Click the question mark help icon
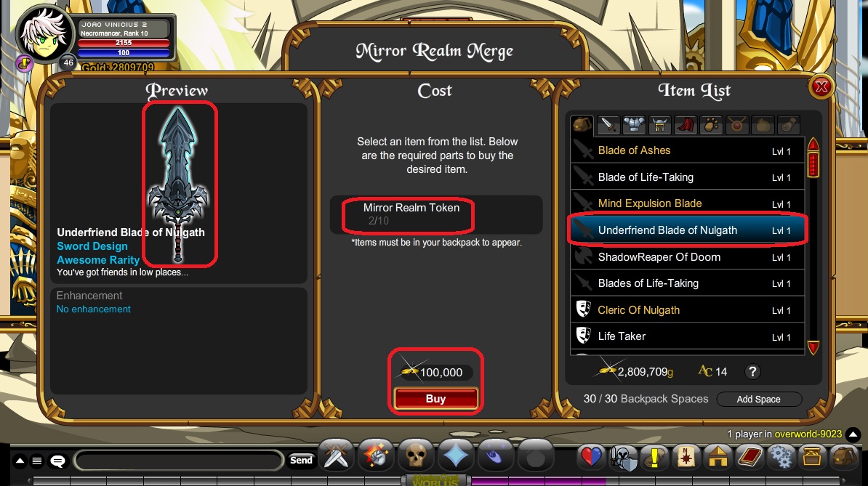 click(752, 371)
